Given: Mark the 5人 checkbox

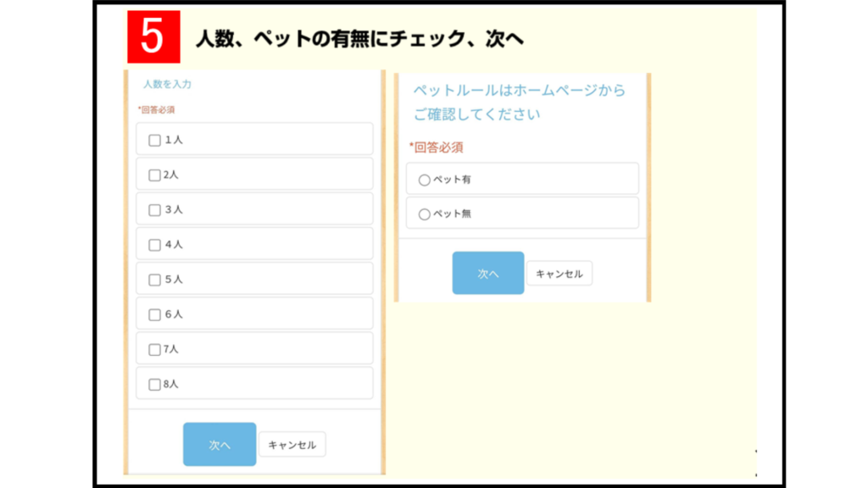Looking at the screenshot, I should pyautogui.click(x=154, y=280).
